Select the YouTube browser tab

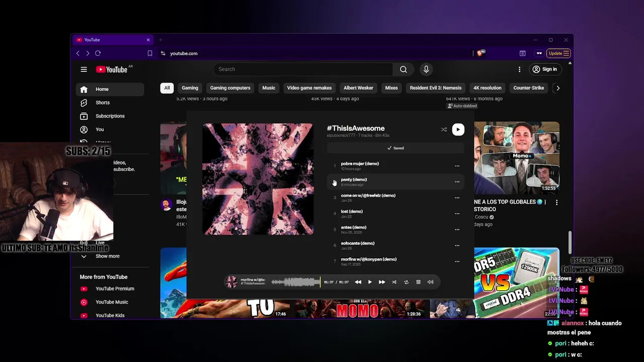tap(113, 40)
